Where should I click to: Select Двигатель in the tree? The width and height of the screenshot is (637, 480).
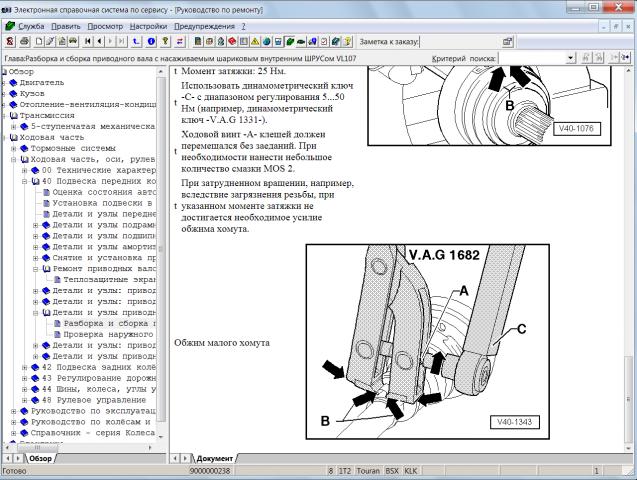[x=42, y=82]
